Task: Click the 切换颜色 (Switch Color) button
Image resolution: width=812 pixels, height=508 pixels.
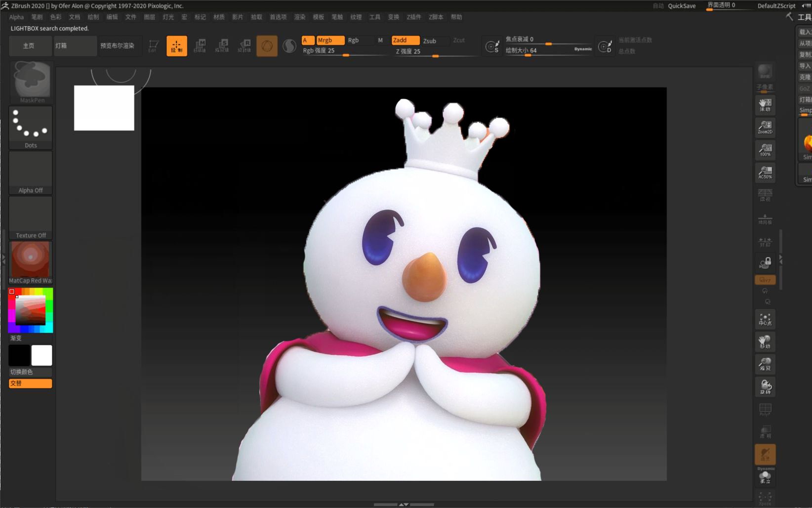Action: 30,372
